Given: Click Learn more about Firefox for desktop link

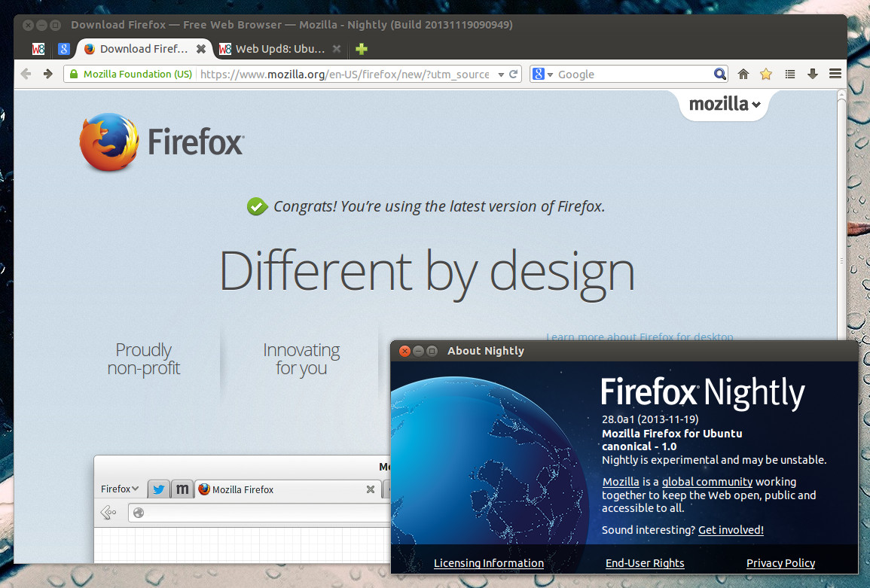Looking at the screenshot, I should [640, 336].
